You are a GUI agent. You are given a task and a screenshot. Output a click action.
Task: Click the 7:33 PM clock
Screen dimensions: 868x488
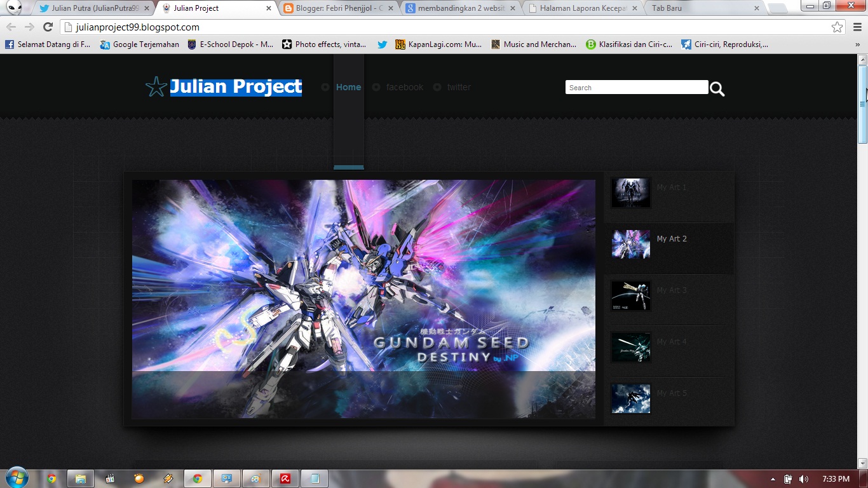pos(836,478)
